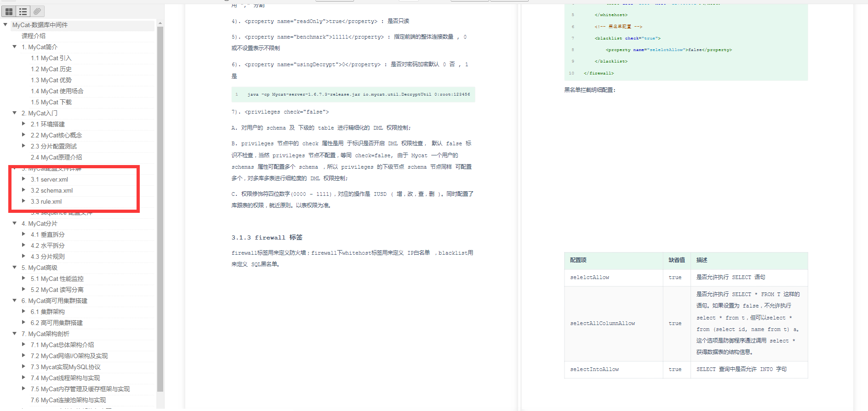Go to 1.5 MyCat 下载 bookmark
Screen dimensions: 868x411
point(51,102)
